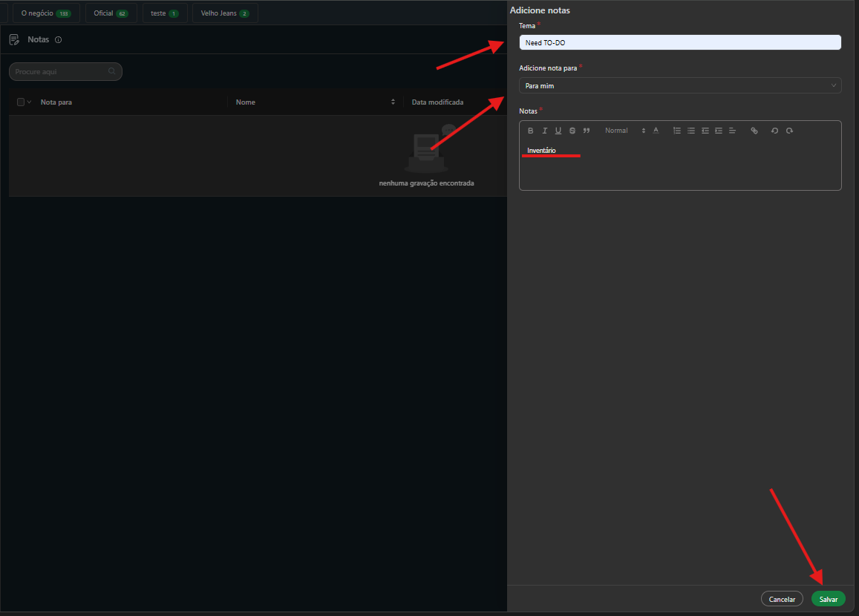Undo the last edit in editor

point(774,131)
